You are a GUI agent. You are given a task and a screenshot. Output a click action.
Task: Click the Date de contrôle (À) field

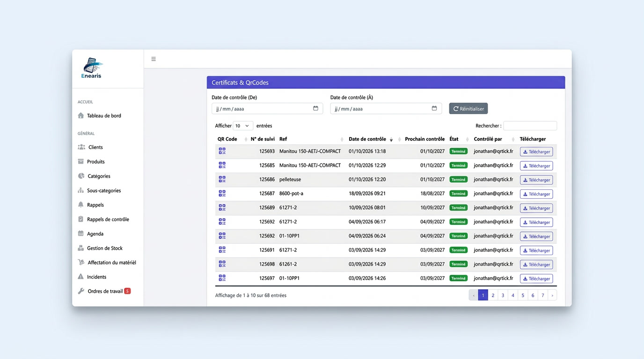point(386,108)
